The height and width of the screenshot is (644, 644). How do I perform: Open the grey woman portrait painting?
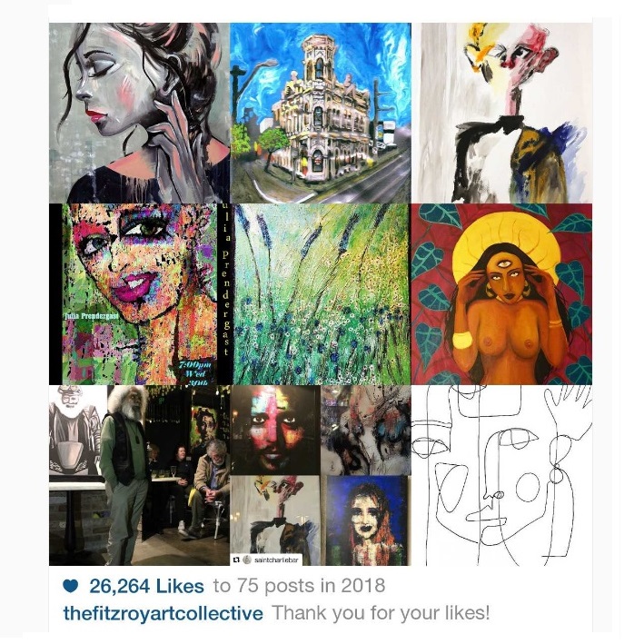(139, 113)
